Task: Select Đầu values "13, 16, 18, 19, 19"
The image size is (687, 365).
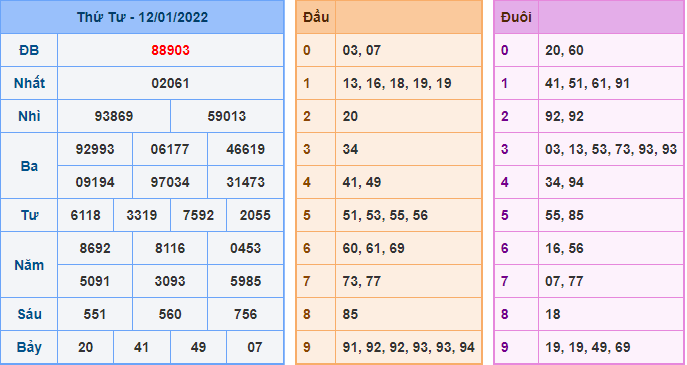Action: click(x=397, y=83)
